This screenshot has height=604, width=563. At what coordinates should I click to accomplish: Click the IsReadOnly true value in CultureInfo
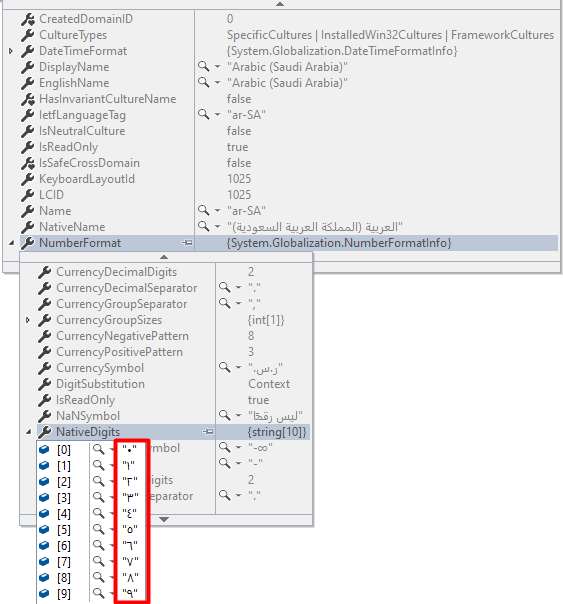(x=238, y=147)
